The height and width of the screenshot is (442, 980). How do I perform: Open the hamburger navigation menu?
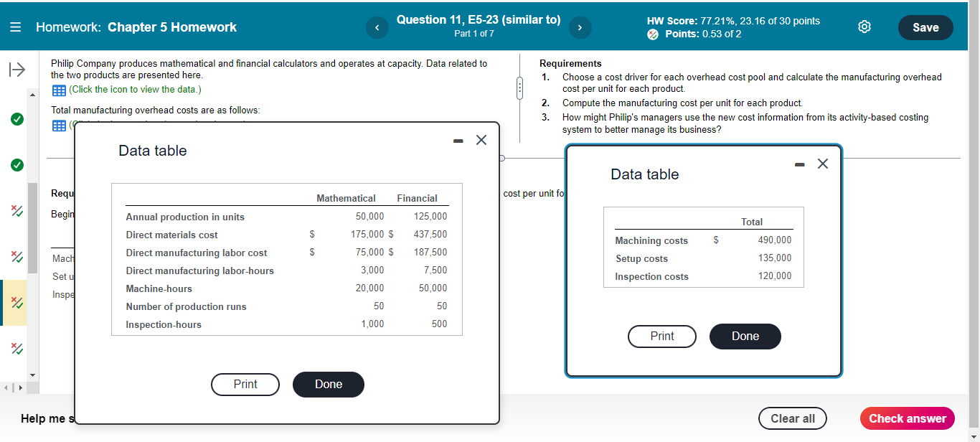click(16, 27)
